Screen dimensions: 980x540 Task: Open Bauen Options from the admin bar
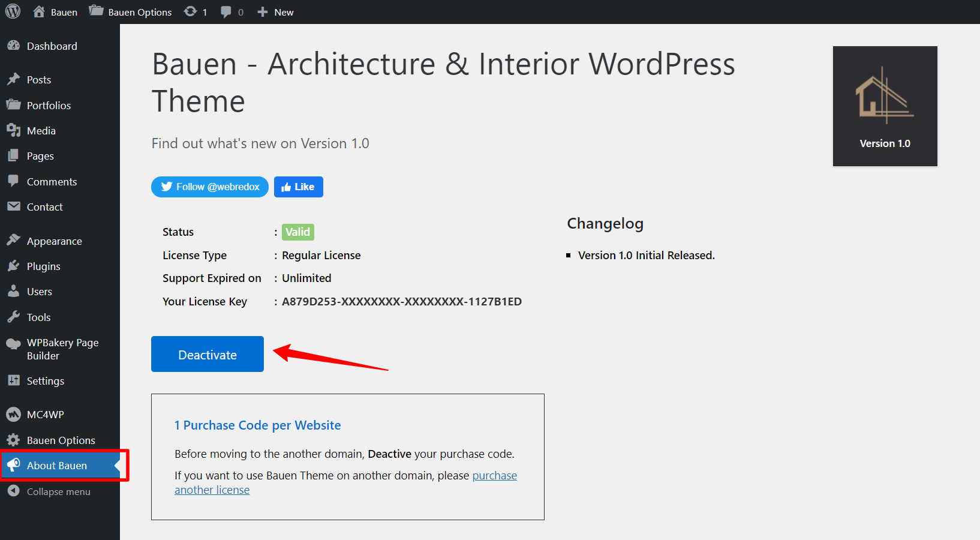point(140,12)
